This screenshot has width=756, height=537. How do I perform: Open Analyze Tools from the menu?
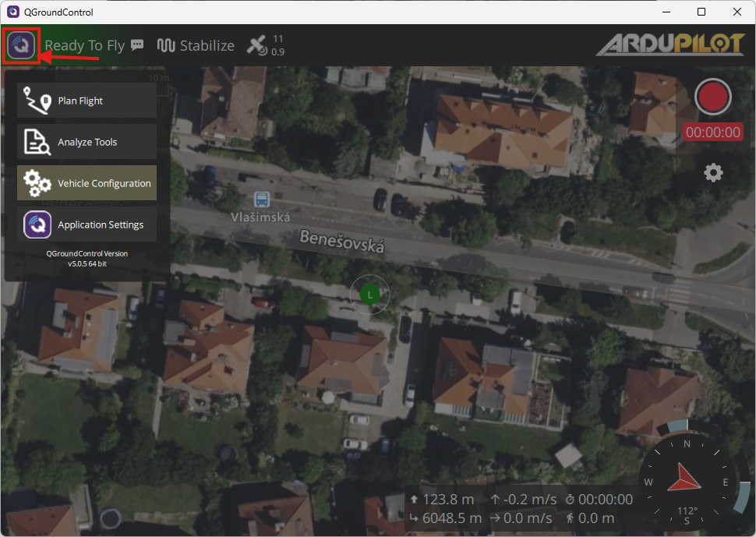[87, 142]
